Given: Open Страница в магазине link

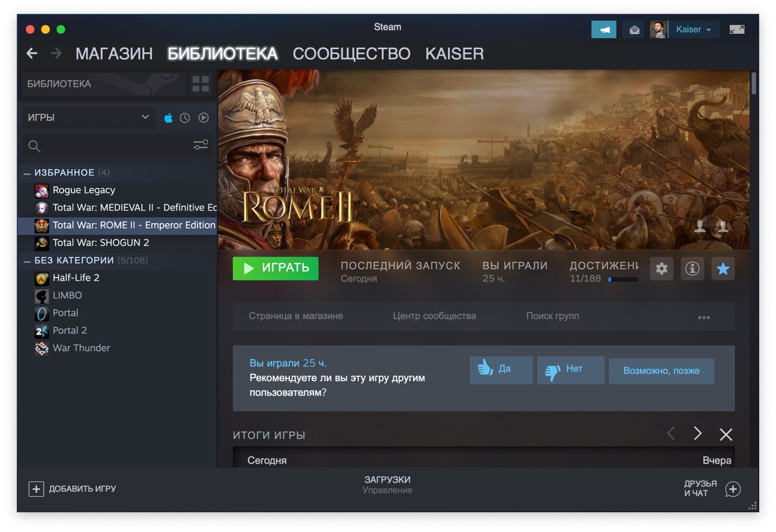Looking at the screenshot, I should coord(296,316).
